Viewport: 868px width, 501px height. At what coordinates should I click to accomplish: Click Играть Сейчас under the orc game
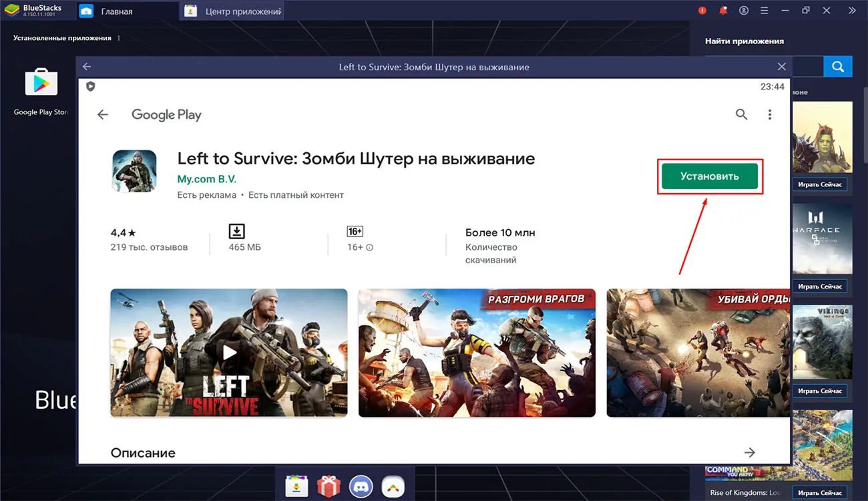tap(820, 184)
